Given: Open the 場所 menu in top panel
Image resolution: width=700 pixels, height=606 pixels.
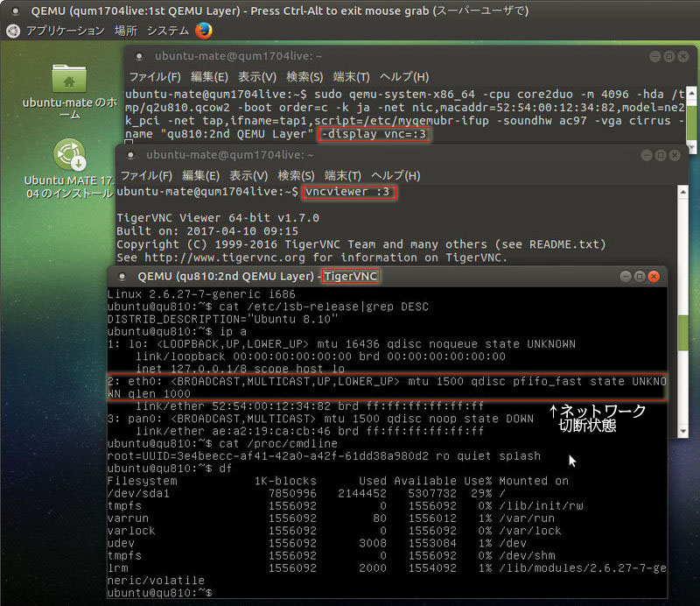Looking at the screenshot, I should 126,31.
